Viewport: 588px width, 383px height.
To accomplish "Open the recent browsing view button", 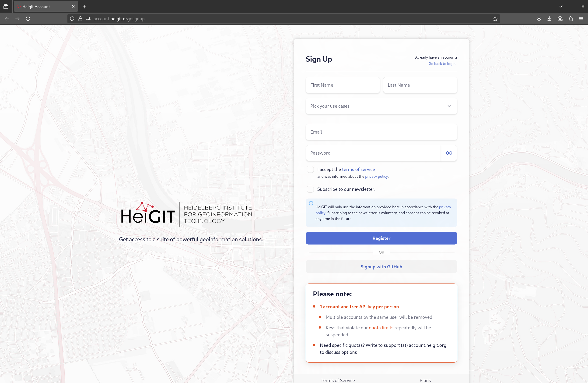I will pos(6,7).
